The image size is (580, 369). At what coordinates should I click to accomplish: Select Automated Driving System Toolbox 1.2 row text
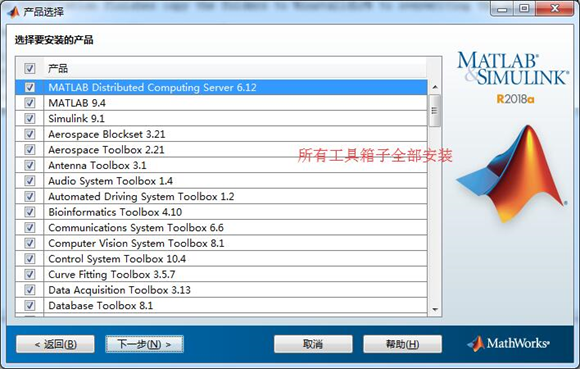(x=141, y=196)
